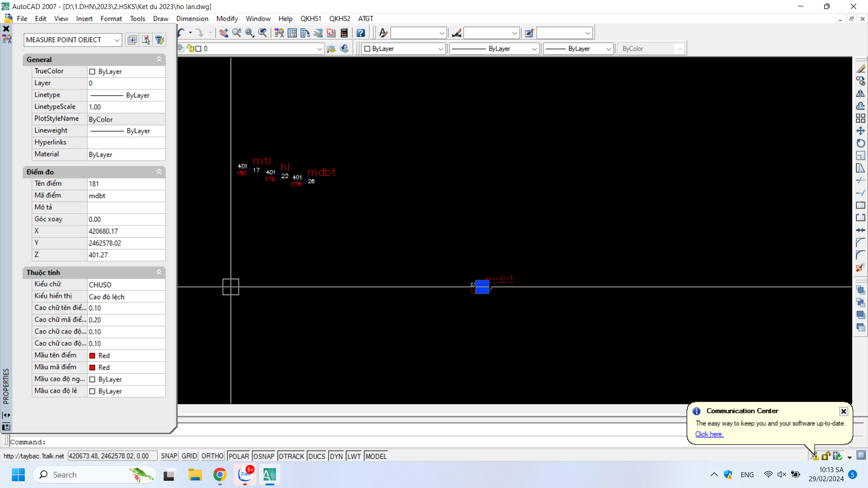
Task: Click the Red Màu tên điểm swatch
Action: [x=92, y=356]
